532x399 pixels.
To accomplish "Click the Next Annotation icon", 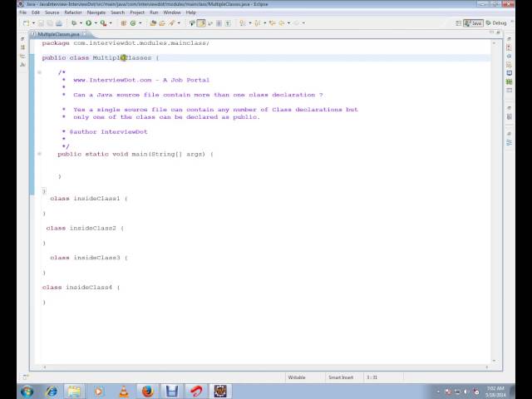I will click(243, 23).
